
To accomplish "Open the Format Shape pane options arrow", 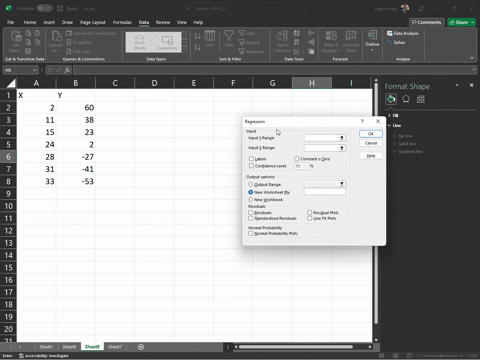I will pyautogui.click(x=457, y=85).
